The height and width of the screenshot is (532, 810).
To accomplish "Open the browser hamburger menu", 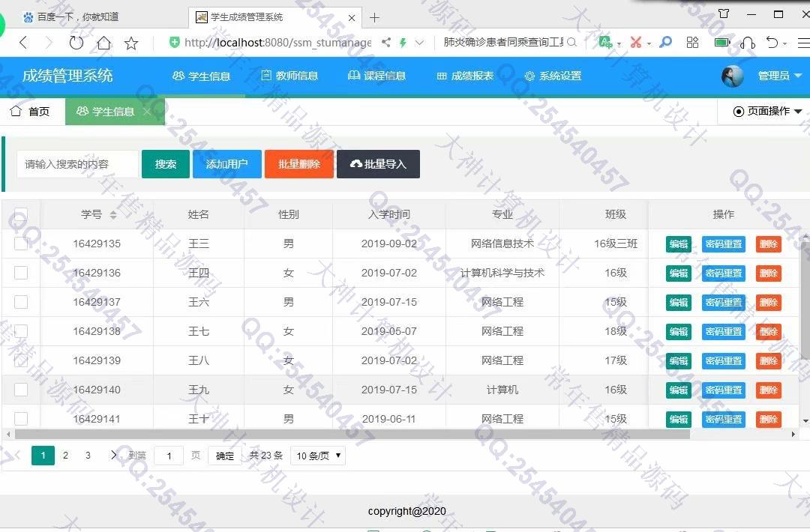I will click(x=804, y=43).
